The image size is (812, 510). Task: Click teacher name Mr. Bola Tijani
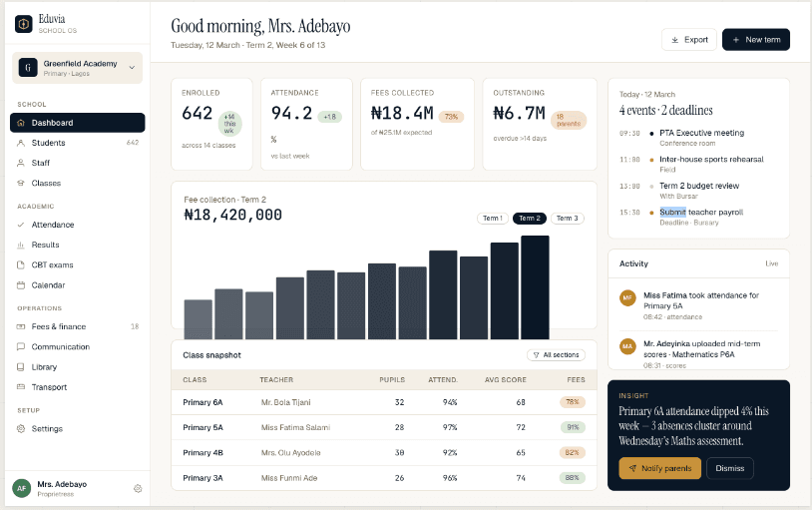pos(286,402)
